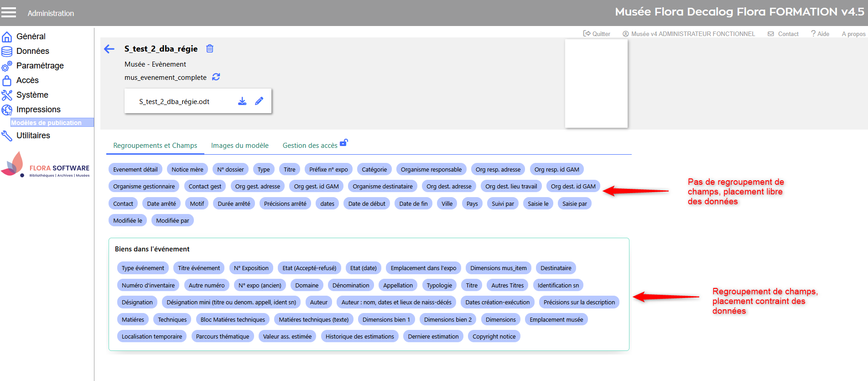The height and width of the screenshot is (381, 868).
Task: Switch to the Images du modèle tab
Action: coord(239,146)
